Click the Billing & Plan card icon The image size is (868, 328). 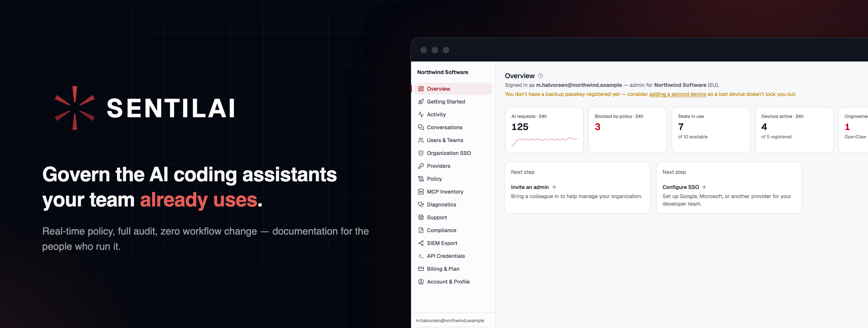(x=421, y=269)
